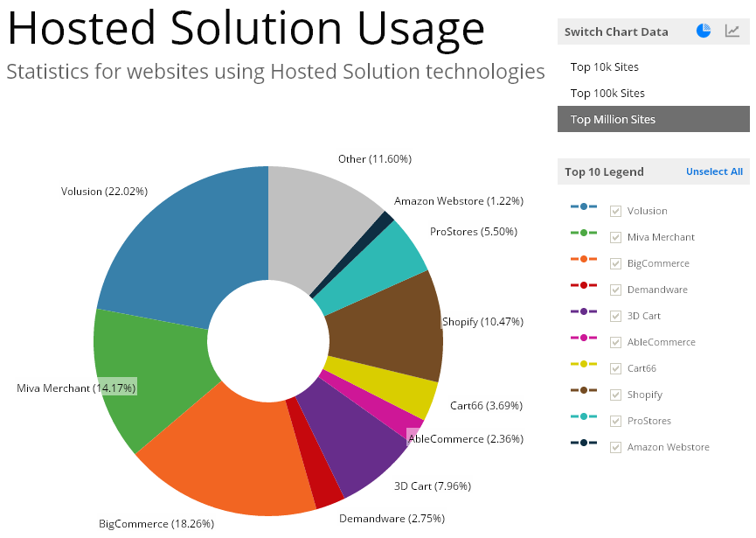This screenshot has height=538, width=756.
Task: Toggle the Amazon Webstore checkbox
Action: pyautogui.click(x=616, y=447)
